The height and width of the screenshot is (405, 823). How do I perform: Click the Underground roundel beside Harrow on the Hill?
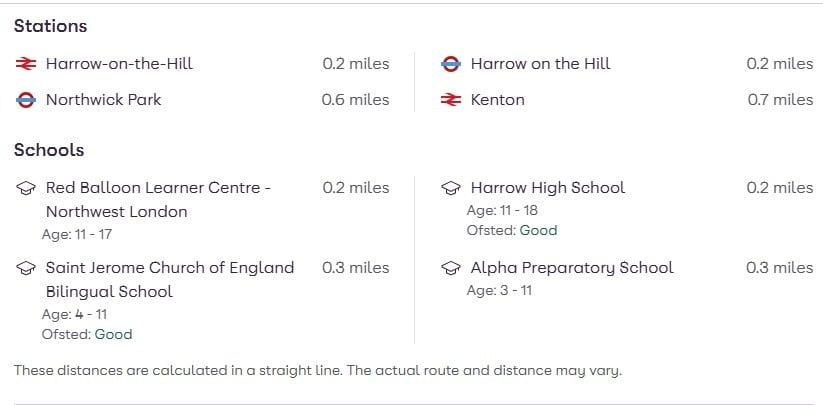(451, 64)
